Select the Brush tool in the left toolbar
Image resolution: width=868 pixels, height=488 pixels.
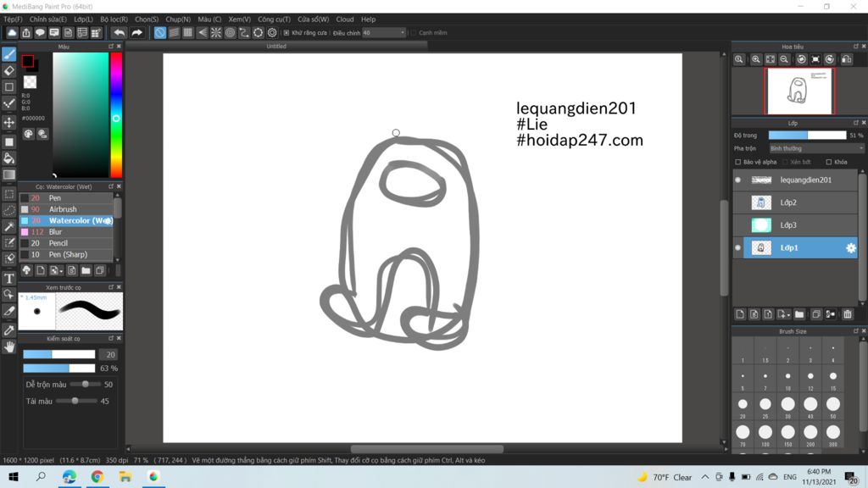(8, 54)
